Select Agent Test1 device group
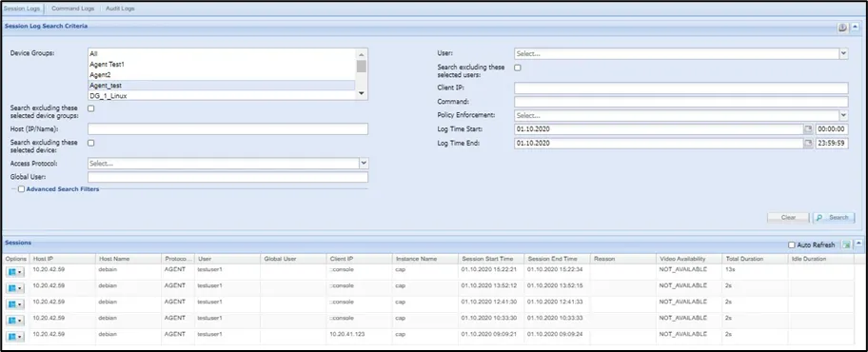868x352 pixels. click(222, 65)
